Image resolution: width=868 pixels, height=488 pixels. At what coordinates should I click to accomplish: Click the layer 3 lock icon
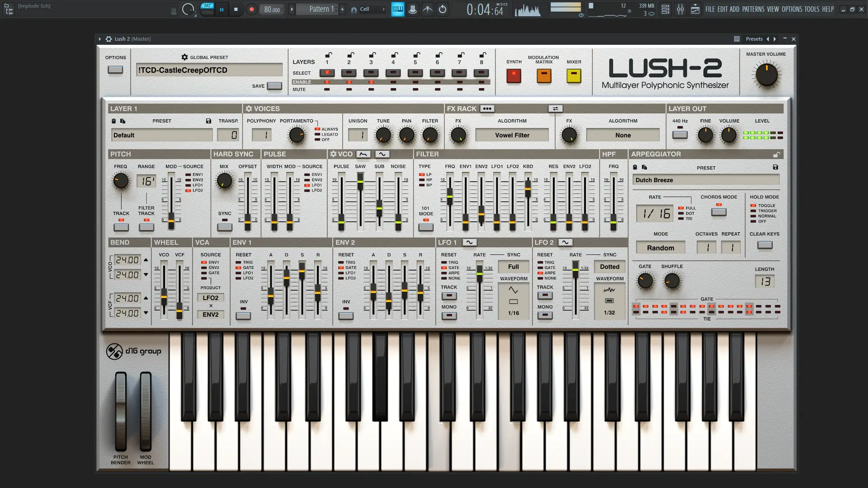coord(372,55)
